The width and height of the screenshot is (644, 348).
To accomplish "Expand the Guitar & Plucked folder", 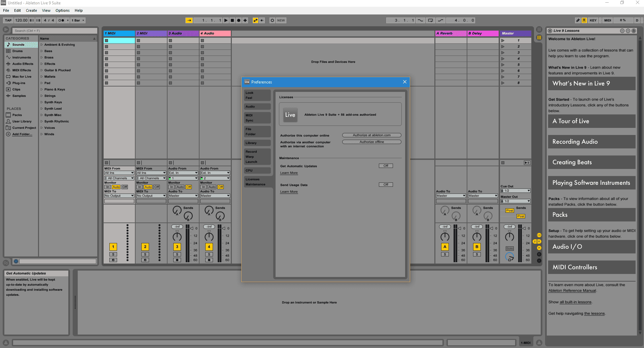I will (42, 70).
